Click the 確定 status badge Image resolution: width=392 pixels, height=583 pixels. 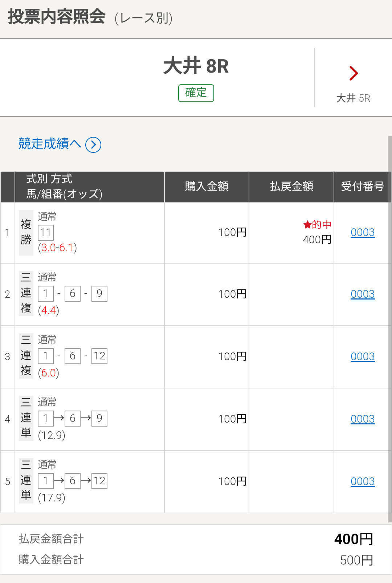click(196, 93)
